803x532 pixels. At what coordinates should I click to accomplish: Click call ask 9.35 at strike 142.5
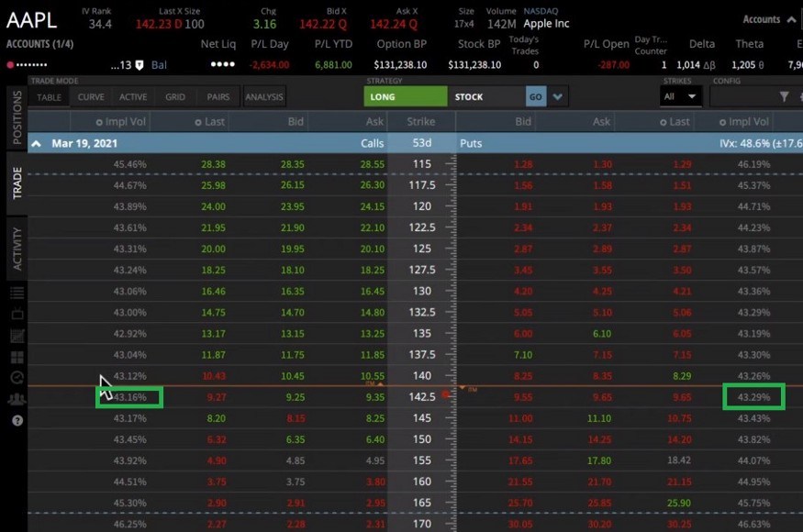point(374,397)
